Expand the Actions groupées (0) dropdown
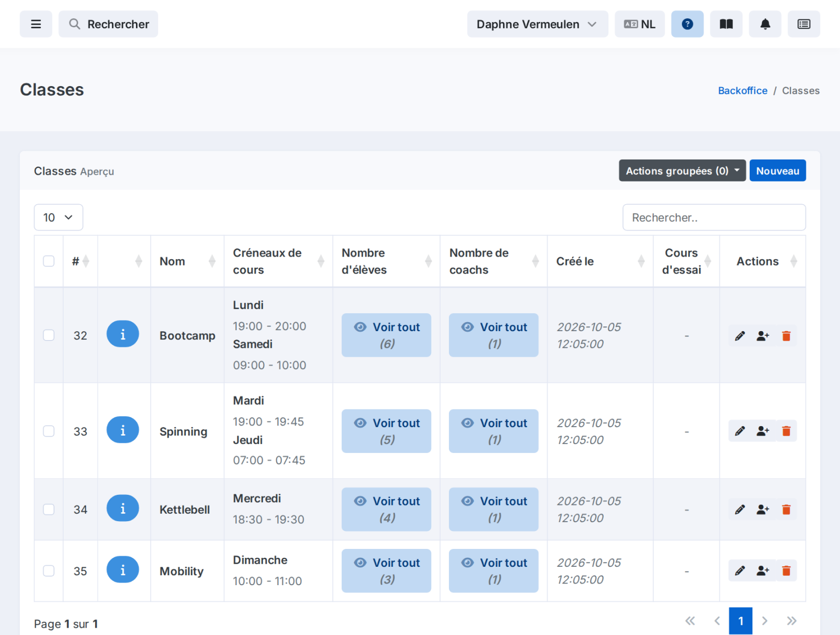 [x=682, y=171]
